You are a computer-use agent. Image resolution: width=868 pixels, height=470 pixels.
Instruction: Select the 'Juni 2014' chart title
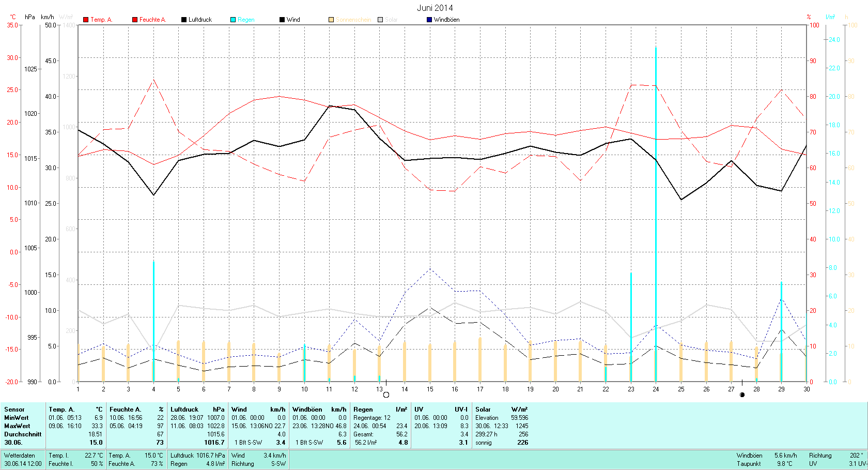[x=435, y=8]
